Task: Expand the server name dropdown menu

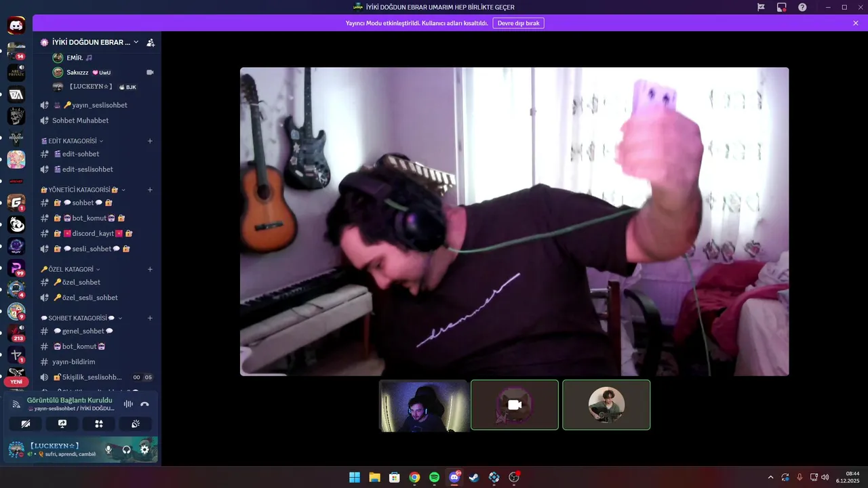Action: coord(136,42)
